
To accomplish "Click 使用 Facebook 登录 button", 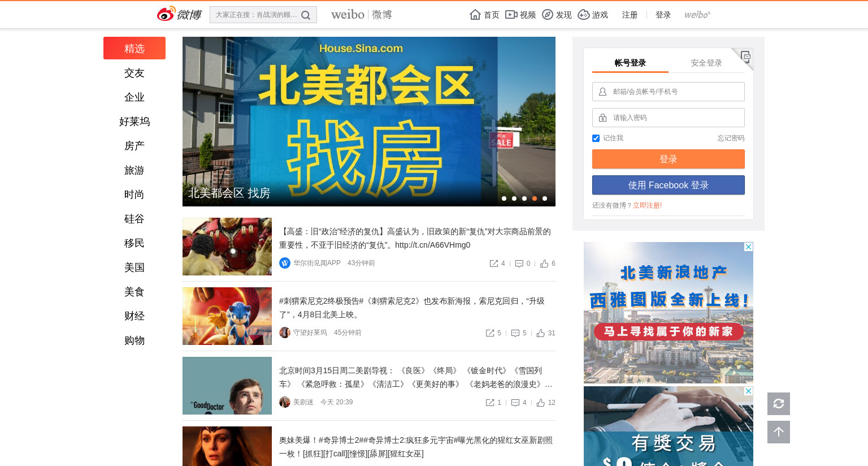I will coord(669,185).
